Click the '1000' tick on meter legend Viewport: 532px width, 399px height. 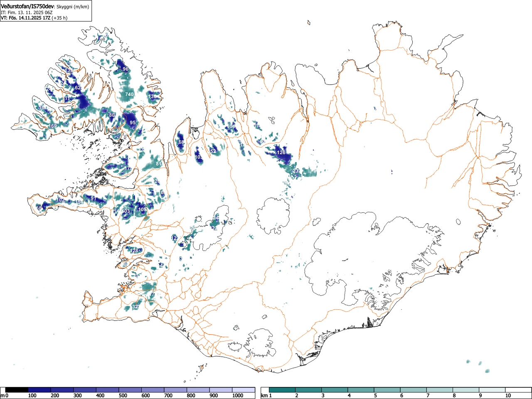pyautogui.click(x=238, y=396)
